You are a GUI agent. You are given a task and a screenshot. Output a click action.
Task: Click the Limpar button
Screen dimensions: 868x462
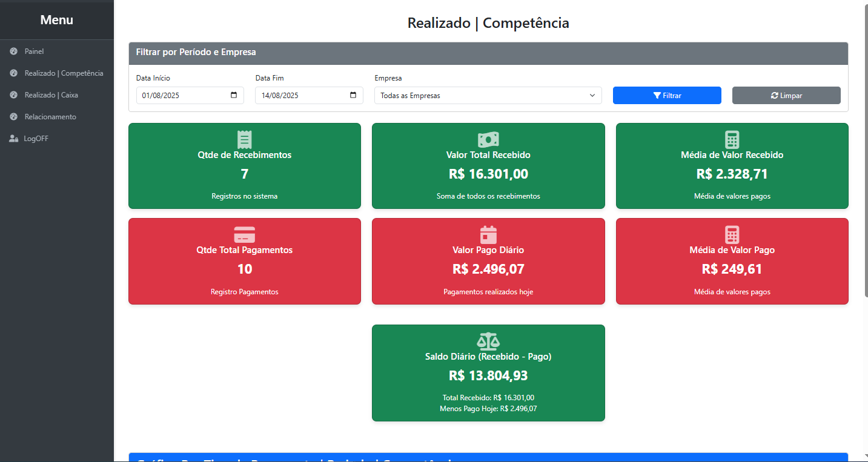click(x=786, y=95)
